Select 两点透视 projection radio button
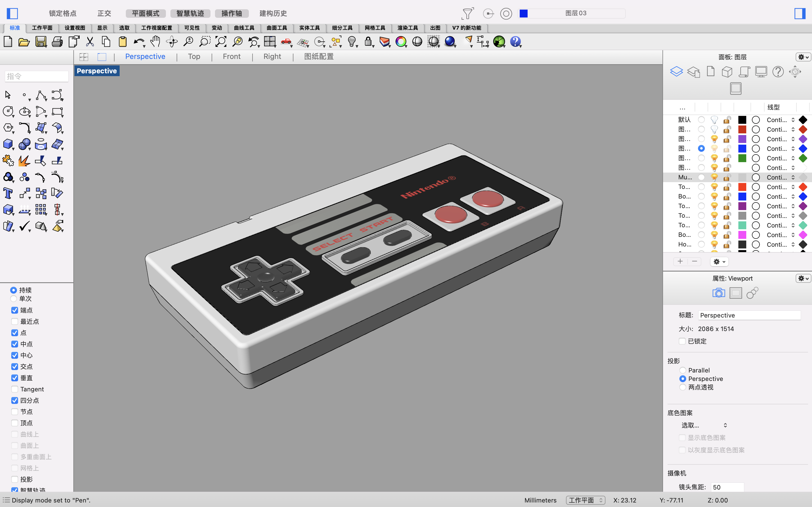 click(x=682, y=387)
